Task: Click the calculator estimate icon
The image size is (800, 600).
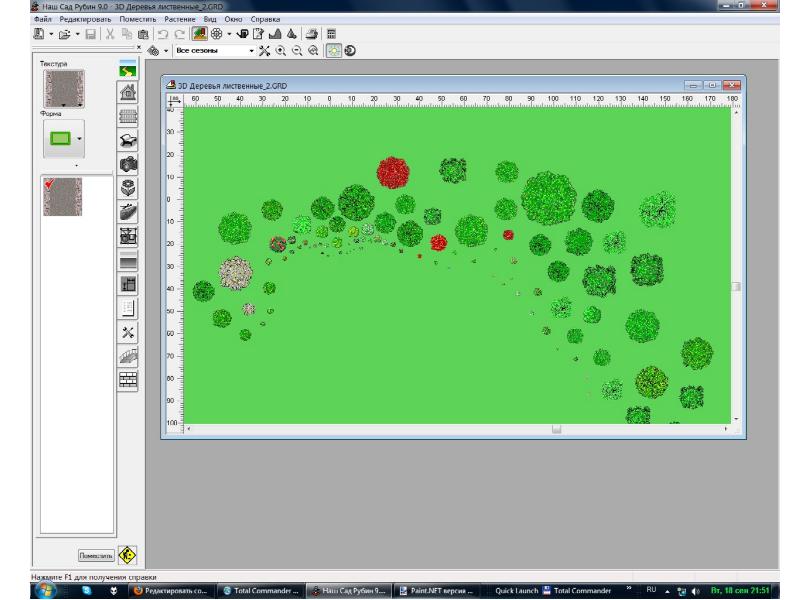Action: 331,34
